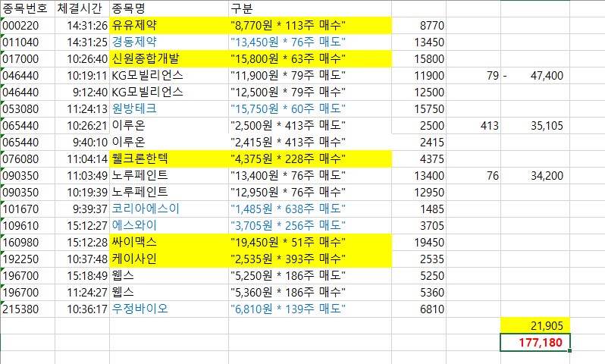Click the blue 우정바이오 cell
The image size is (605, 364).
pos(169,309)
